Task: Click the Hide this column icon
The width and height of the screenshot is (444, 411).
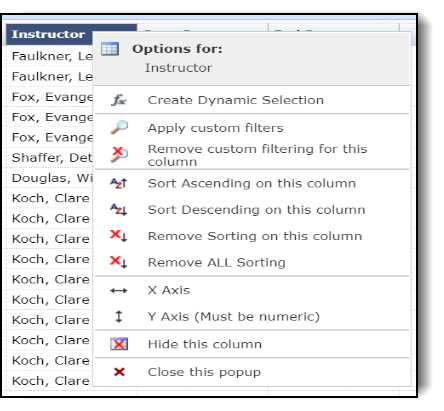Action: point(119,344)
